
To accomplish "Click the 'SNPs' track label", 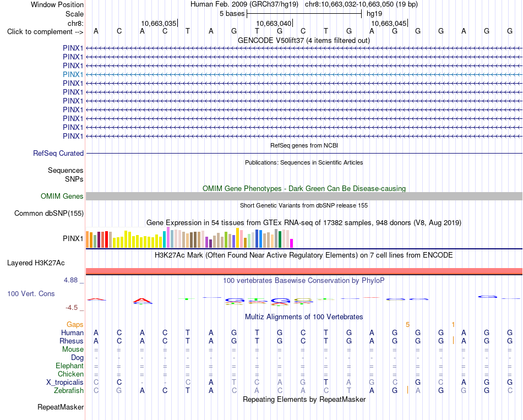I will 74,179.
